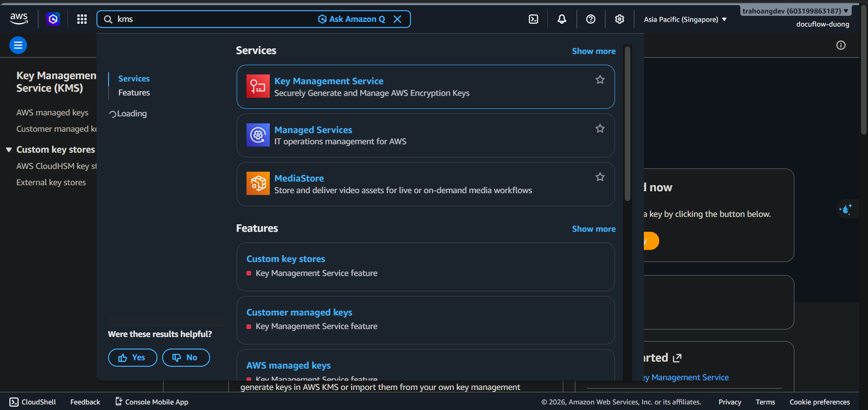Open the Getting started external link icon

[677, 358]
